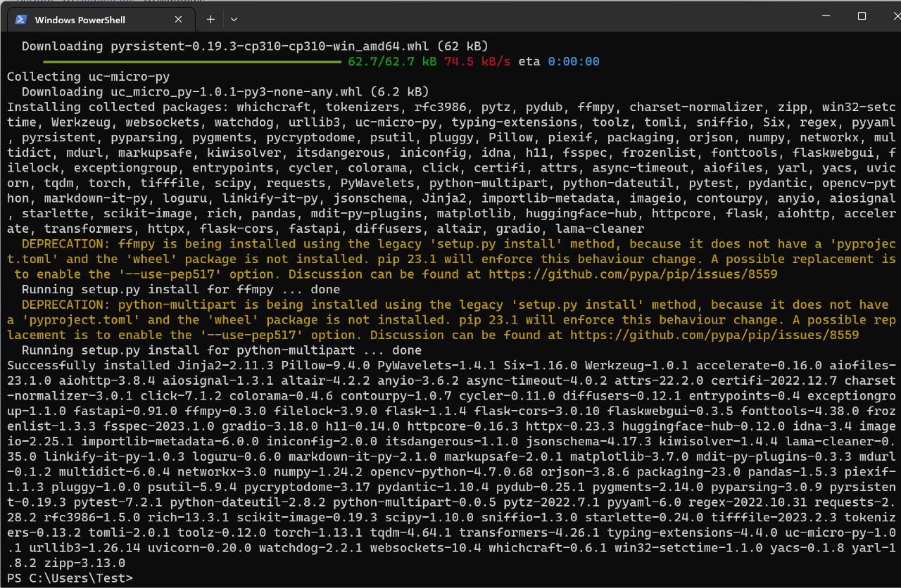Click 'Downloading pyrsistent-0.19.3' line
Viewport: 901px width, 588px height.
coord(255,46)
